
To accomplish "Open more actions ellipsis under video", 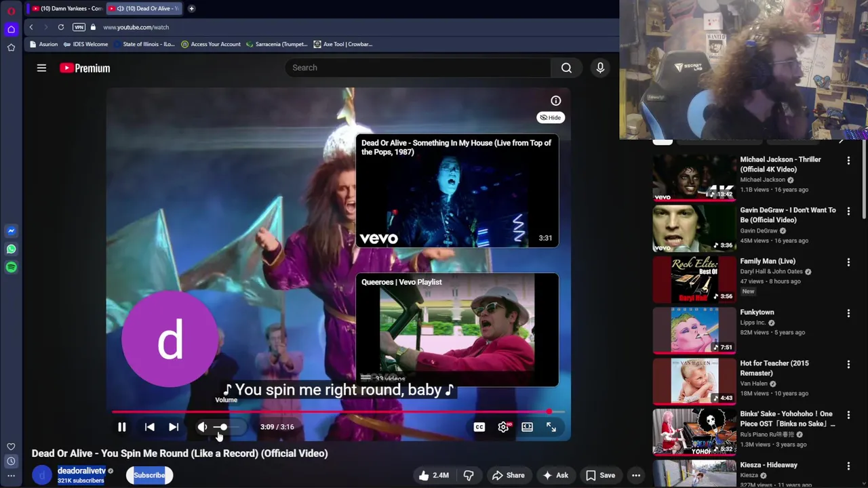I will click(636, 475).
